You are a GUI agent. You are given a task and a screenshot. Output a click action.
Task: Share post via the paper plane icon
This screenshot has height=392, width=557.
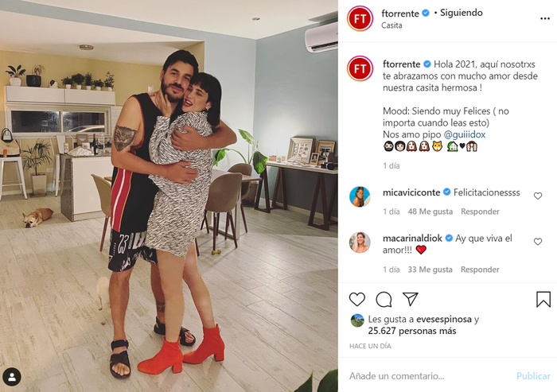click(x=411, y=299)
